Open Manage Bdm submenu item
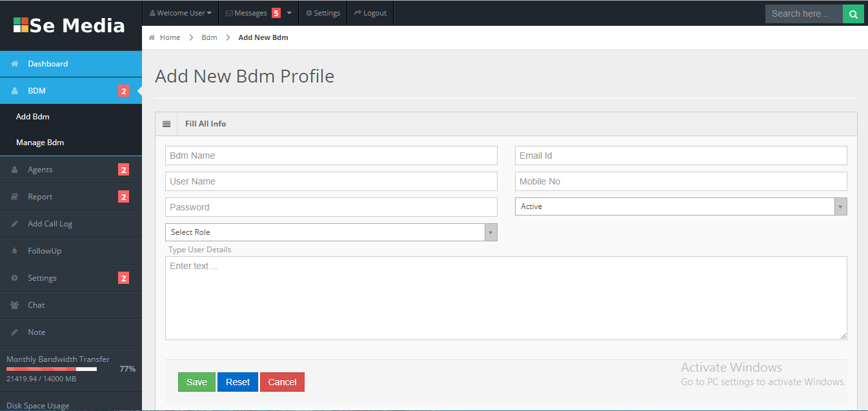The image size is (868, 411). (40, 143)
